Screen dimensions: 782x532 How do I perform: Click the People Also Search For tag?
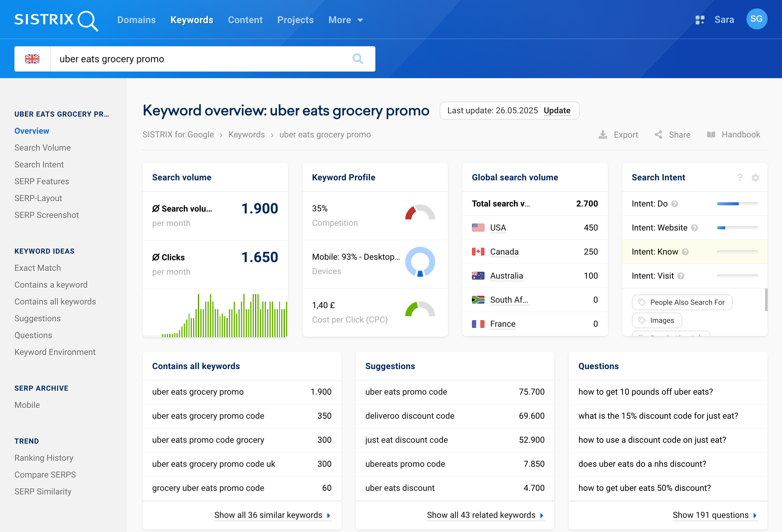point(682,302)
